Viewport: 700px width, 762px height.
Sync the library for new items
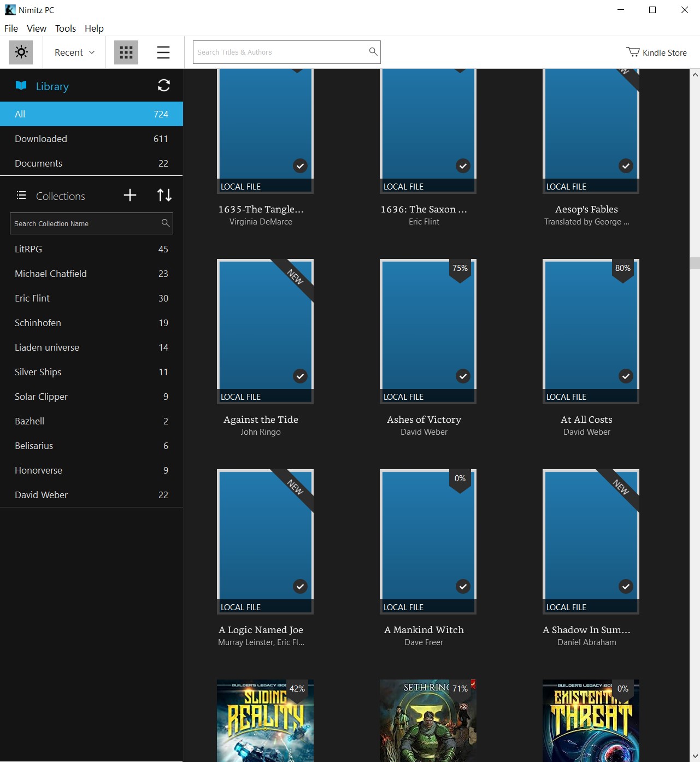click(163, 86)
